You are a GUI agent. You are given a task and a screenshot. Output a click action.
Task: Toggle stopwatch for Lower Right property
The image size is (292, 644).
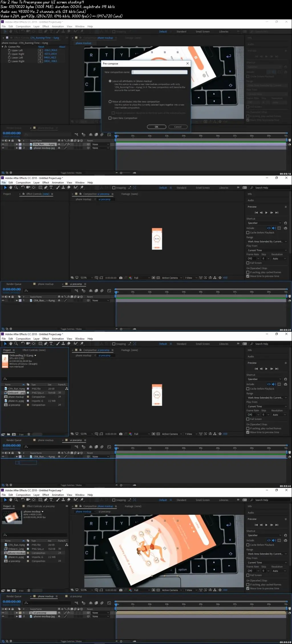[9, 61]
